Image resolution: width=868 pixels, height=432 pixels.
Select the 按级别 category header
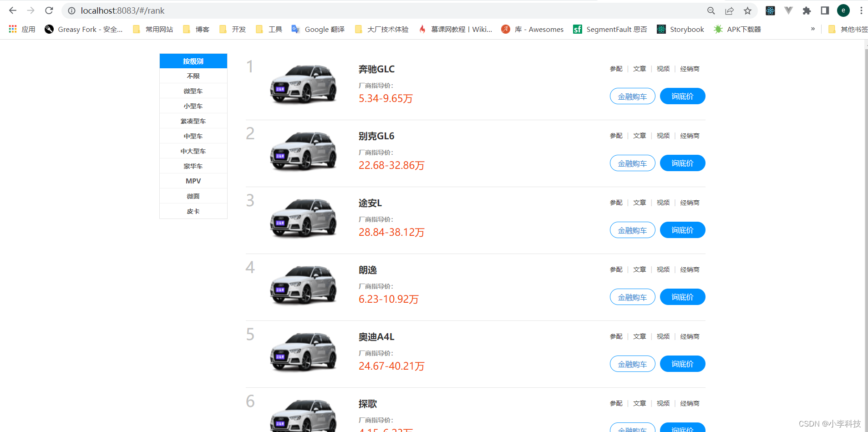(193, 61)
